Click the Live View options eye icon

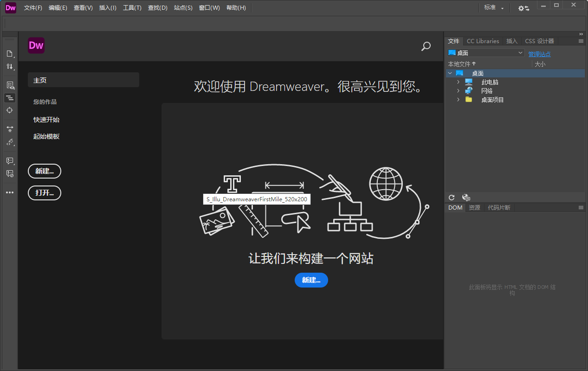10,85
